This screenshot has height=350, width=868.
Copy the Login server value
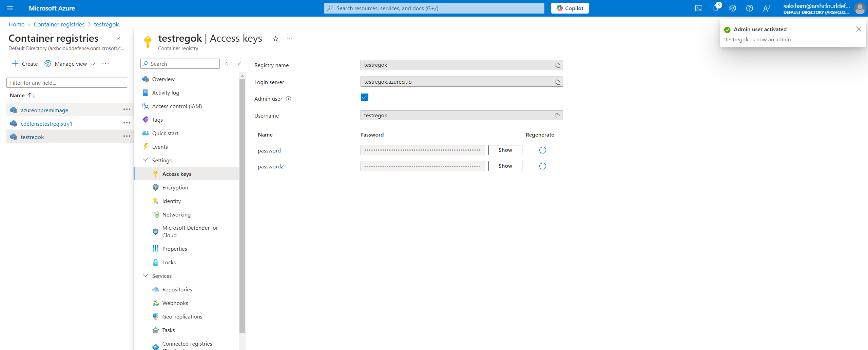click(558, 82)
